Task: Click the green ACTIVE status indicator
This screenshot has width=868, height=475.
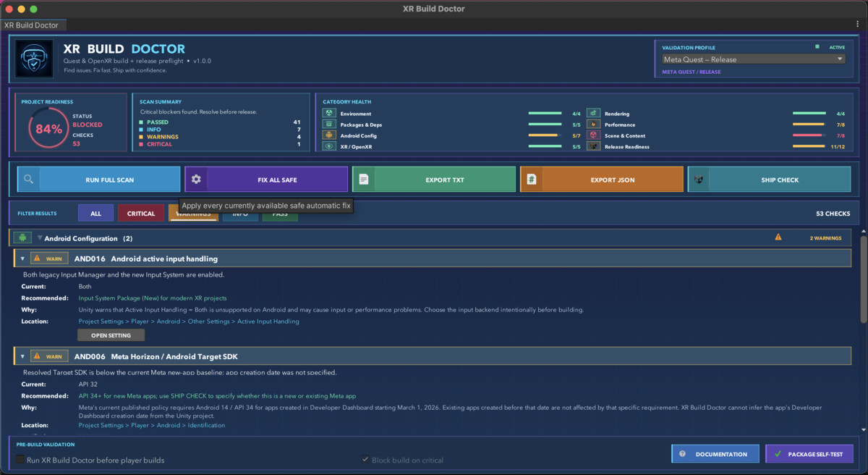Action: (x=817, y=47)
